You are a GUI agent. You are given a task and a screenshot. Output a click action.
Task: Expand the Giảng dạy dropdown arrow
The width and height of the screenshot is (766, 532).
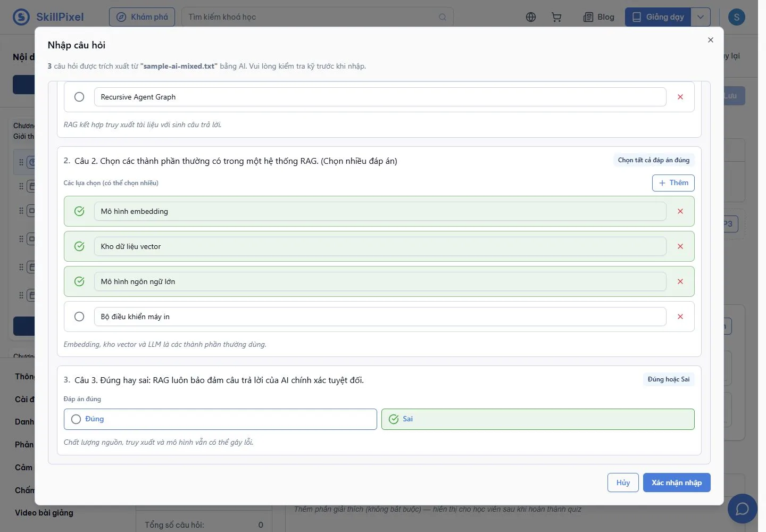click(701, 17)
